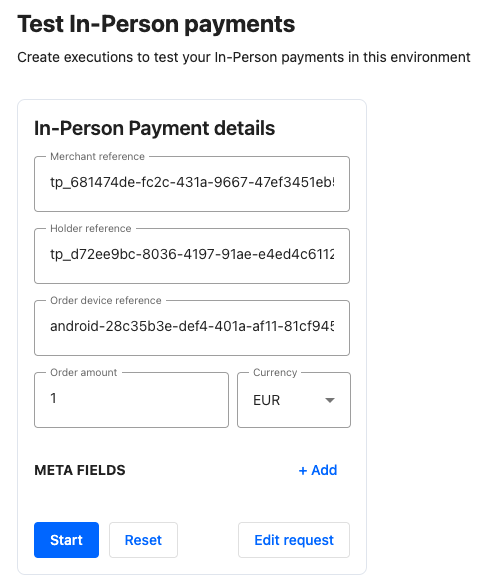Reset the payment details form
The height and width of the screenshot is (588, 480).
[143, 540]
